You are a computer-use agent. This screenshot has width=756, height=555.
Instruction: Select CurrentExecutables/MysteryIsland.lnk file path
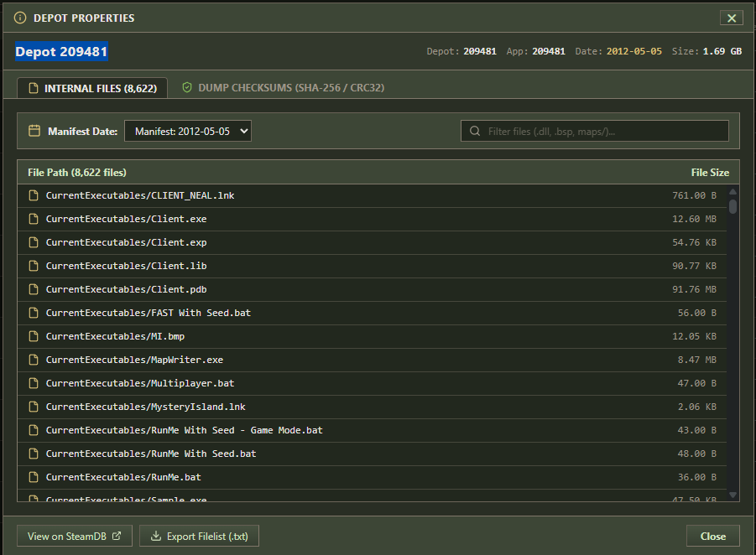pos(146,407)
